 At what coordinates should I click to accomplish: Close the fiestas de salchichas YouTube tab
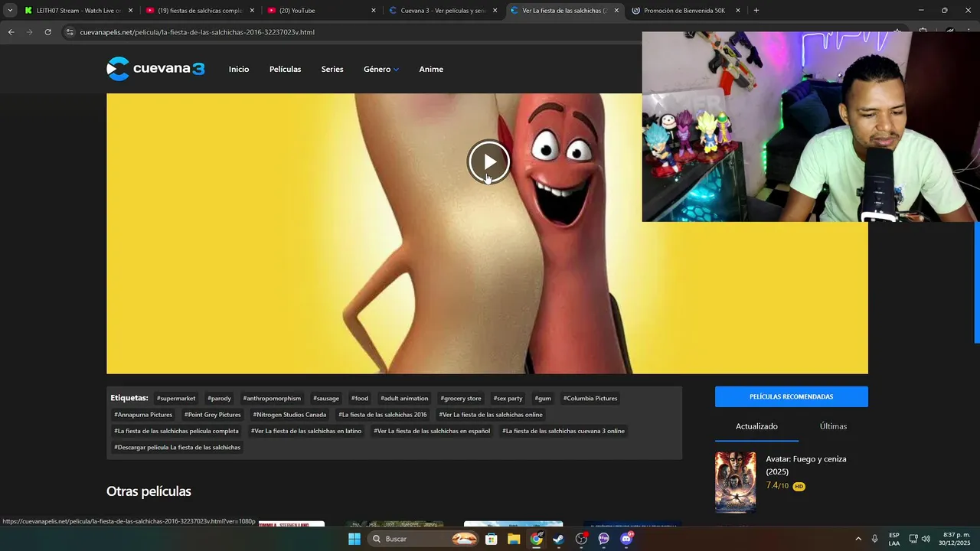252,11
